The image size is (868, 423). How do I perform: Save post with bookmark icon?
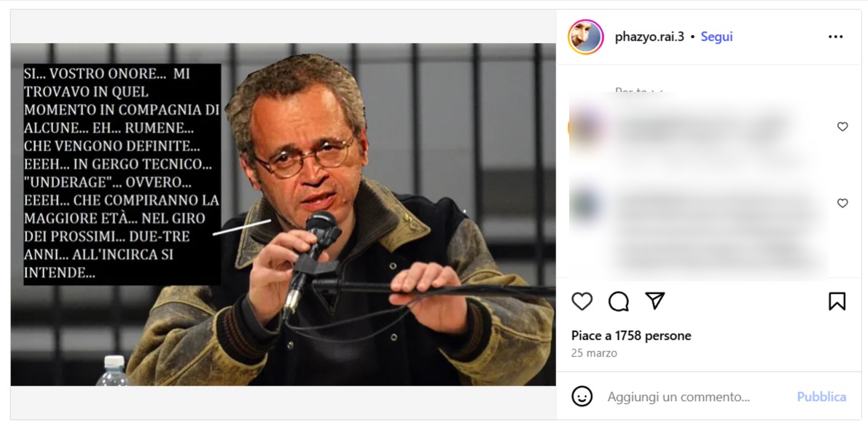pos(837,301)
